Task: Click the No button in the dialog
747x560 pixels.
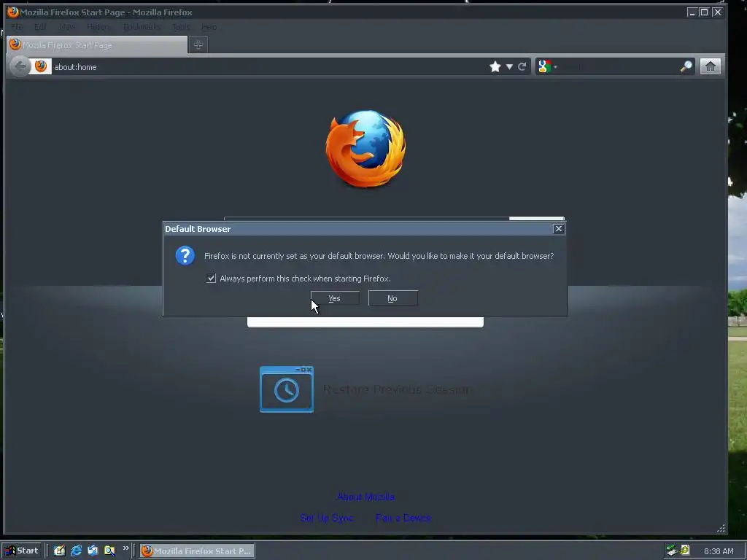Action: pos(392,298)
